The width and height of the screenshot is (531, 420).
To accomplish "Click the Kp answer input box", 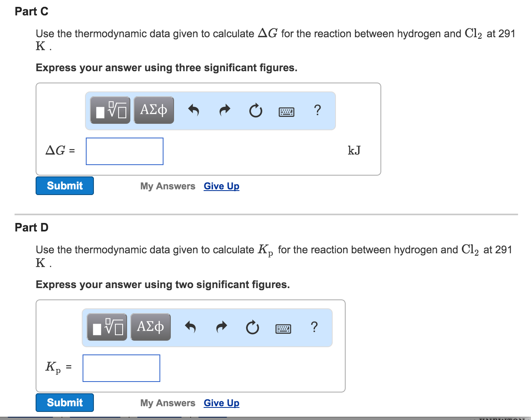I will pyautogui.click(x=121, y=368).
